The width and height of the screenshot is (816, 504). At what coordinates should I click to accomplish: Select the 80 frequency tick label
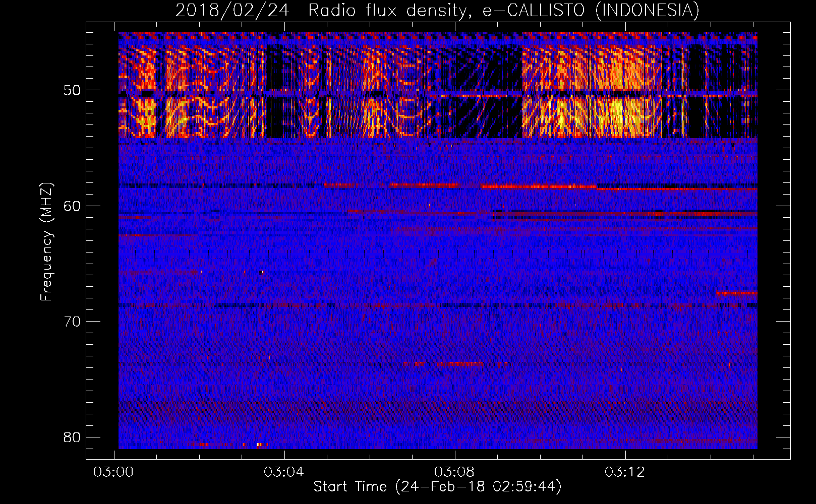73,437
